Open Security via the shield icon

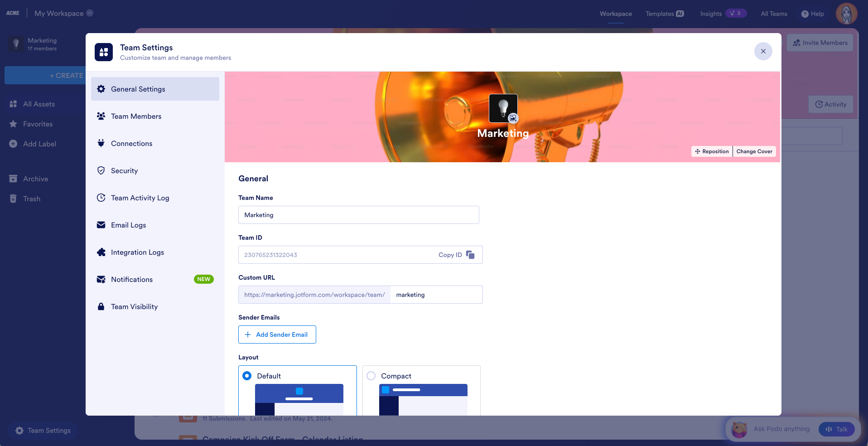101,170
